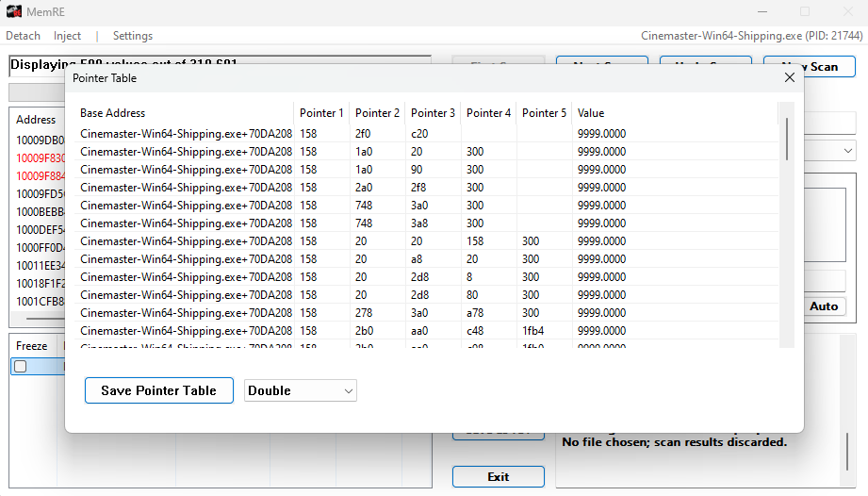Open the Settings menu

(x=133, y=36)
